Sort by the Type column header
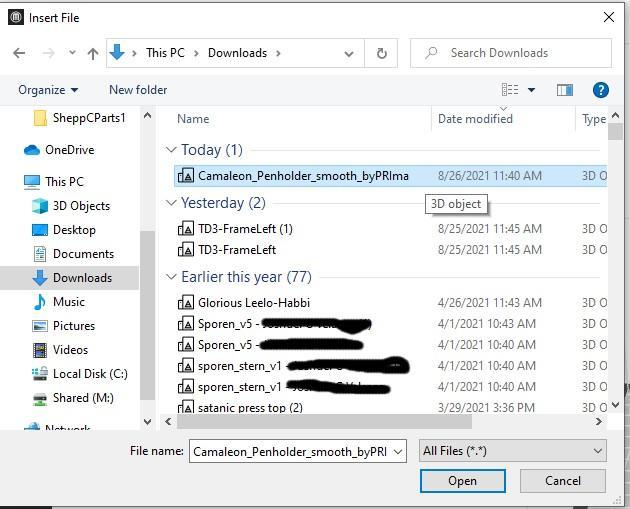 click(x=593, y=119)
